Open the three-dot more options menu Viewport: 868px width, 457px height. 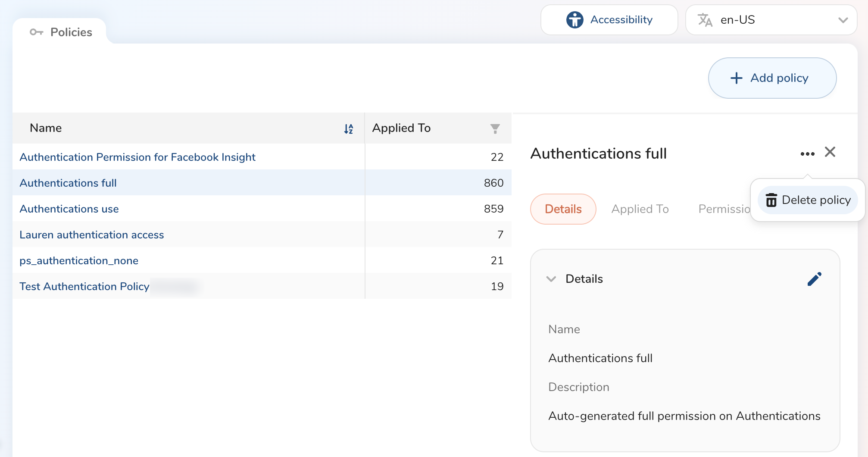807,153
